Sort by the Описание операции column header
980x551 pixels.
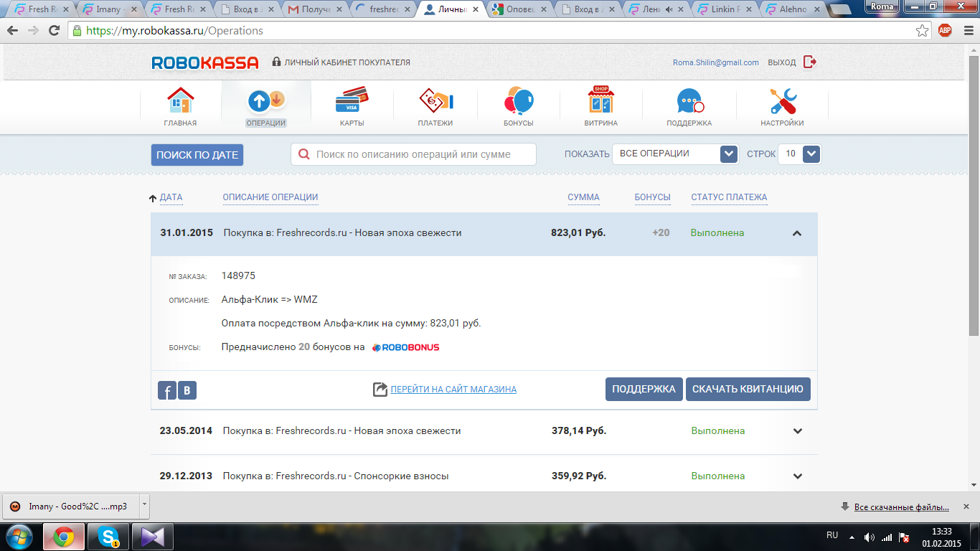pyautogui.click(x=270, y=197)
